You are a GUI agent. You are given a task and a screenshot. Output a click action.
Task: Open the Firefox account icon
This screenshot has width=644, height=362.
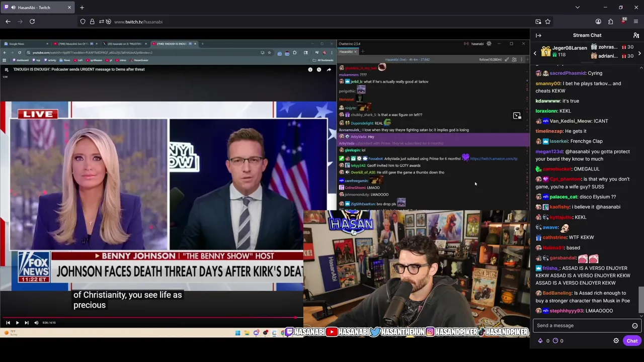(598, 22)
